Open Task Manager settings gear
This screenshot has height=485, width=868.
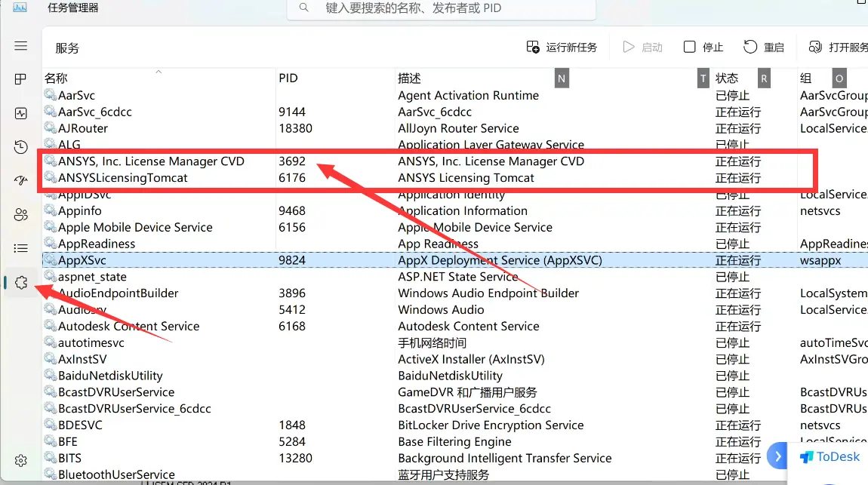[21, 461]
